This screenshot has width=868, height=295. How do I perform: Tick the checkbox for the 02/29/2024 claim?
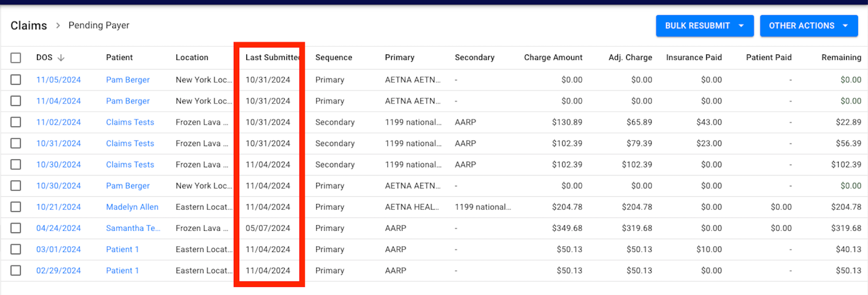[16, 271]
